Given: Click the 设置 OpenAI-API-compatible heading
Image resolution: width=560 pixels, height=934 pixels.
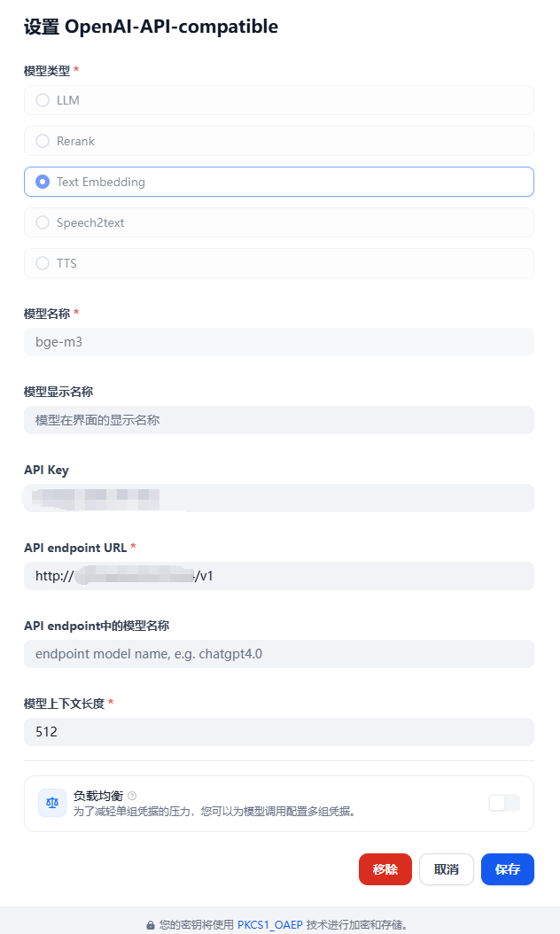Looking at the screenshot, I should tap(151, 27).
